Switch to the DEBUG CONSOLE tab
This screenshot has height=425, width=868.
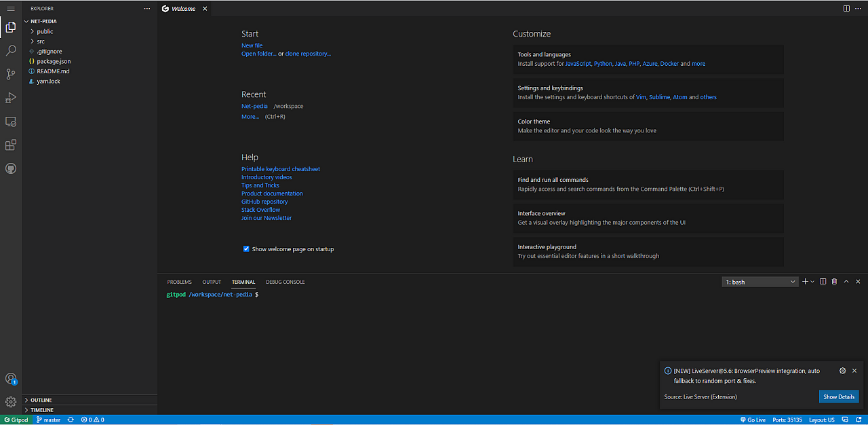pyautogui.click(x=285, y=282)
